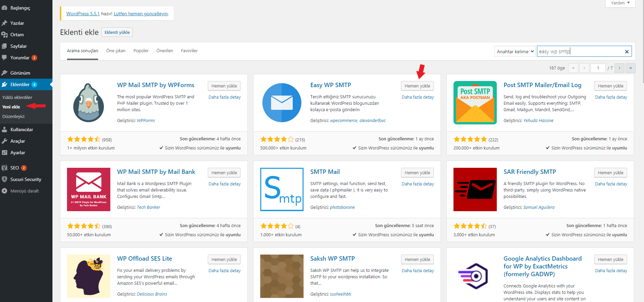Open photoboxone developer link
Screen dimensions: 644x302
342,207
